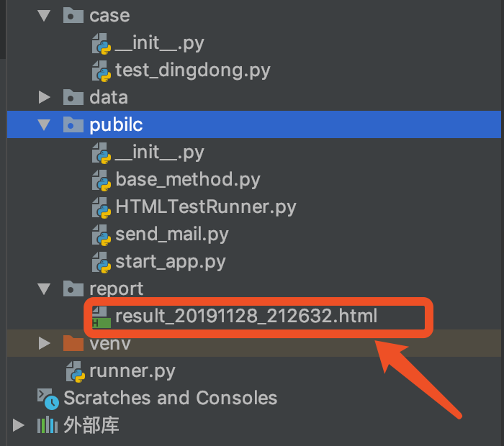The image size is (504, 446).
Task: Click the HTMLTestRunner.py Python file icon
Action: [x=101, y=207]
